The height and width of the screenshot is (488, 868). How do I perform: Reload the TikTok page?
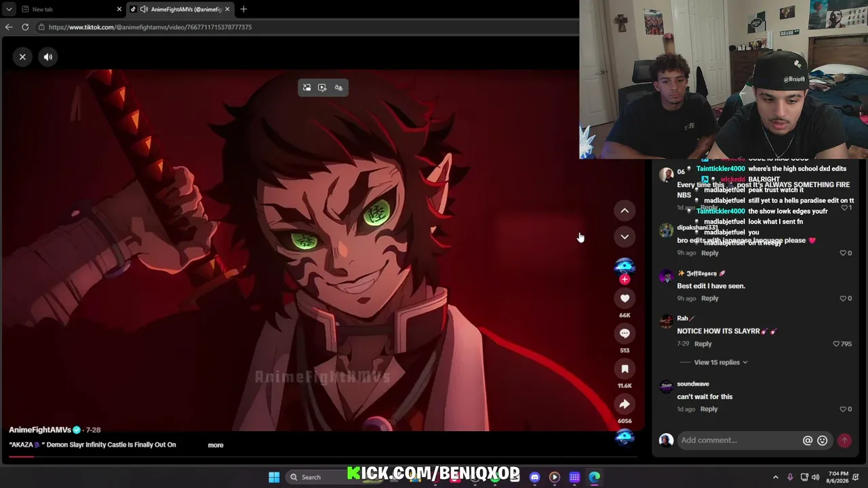pyautogui.click(x=25, y=27)
